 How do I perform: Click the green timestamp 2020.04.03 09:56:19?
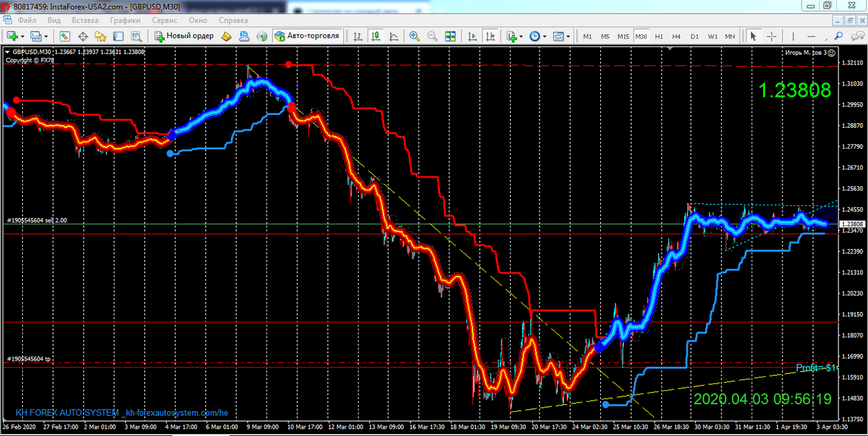click(x=762, y=399)
